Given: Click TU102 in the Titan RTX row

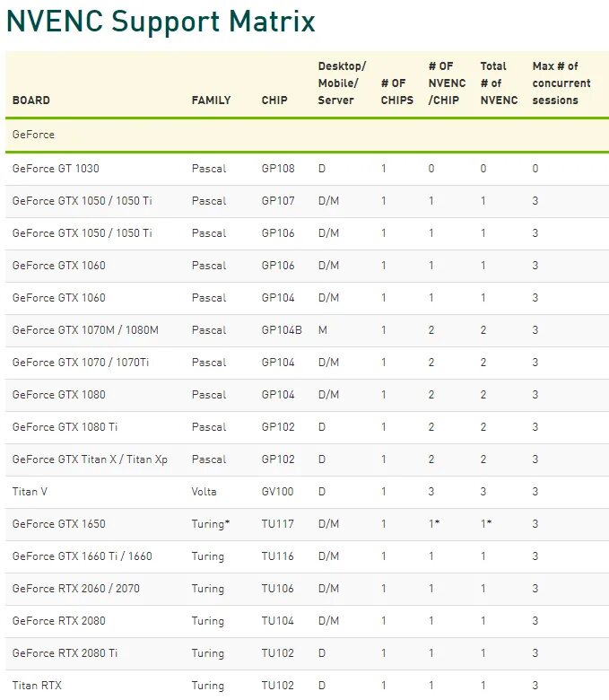Looking at the screenshot, I should pos(277,686).
